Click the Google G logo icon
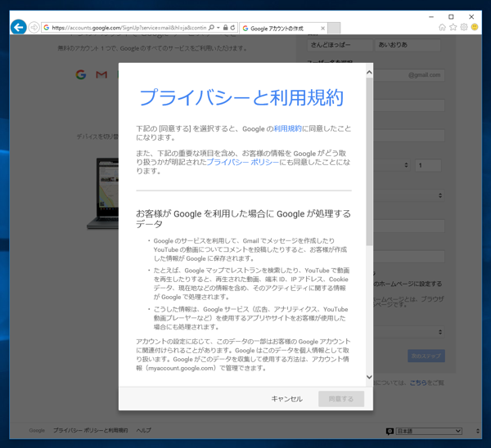The width and height of the screenshot is (491, 448). point(81,74)
